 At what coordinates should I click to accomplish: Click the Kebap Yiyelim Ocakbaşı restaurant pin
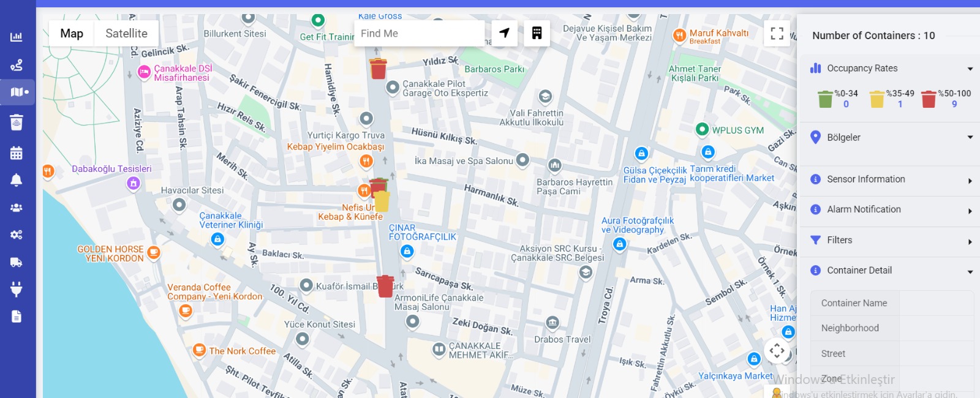pos(366,161)
